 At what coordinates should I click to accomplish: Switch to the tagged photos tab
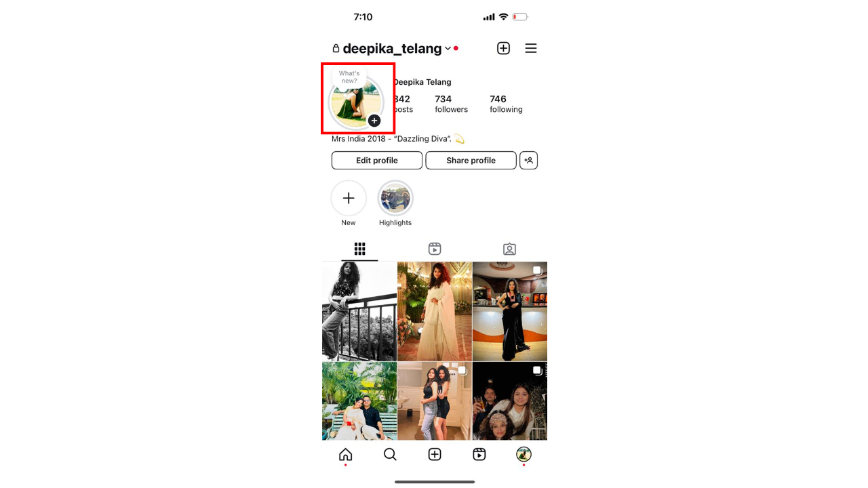pos(509,249)
